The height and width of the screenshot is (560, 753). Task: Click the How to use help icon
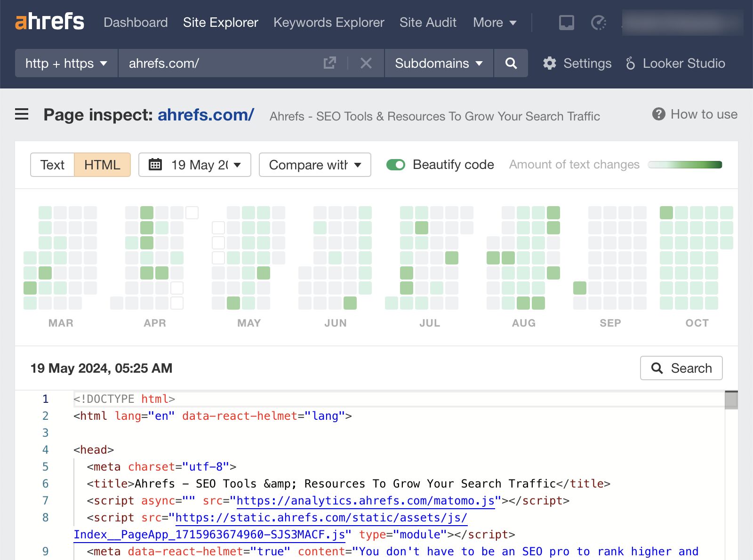pos(658,114)
